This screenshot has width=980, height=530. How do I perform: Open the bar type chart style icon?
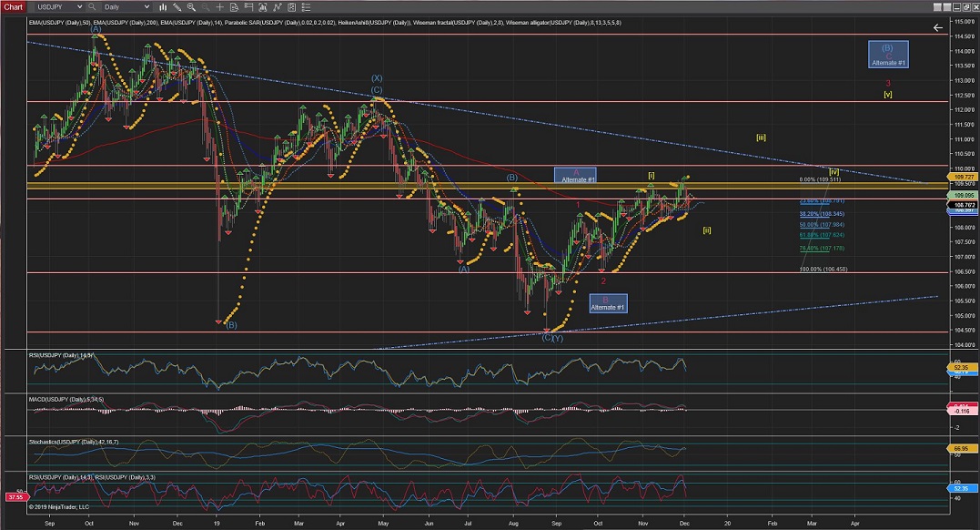tap(163, 7)
